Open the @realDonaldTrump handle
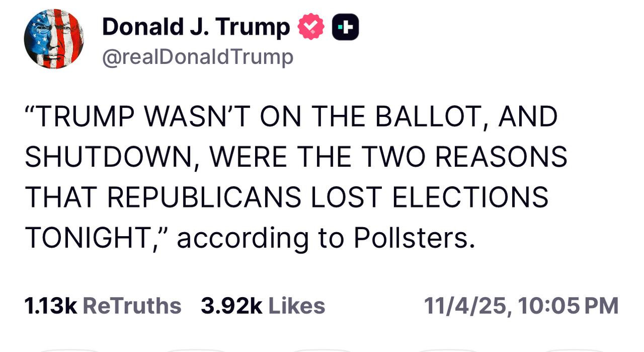This screenshot has height=352, width=644. [x=197, y=57]
